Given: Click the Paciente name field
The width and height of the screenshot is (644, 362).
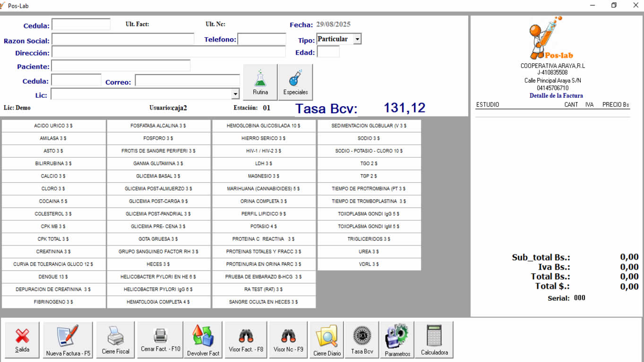Looking at the screenshot, I should point(120,66).
